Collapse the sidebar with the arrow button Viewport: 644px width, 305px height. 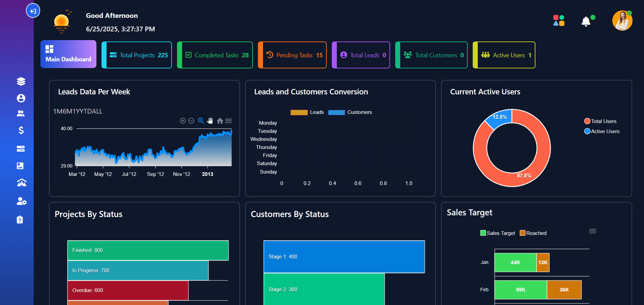click(x=33, y=11)
